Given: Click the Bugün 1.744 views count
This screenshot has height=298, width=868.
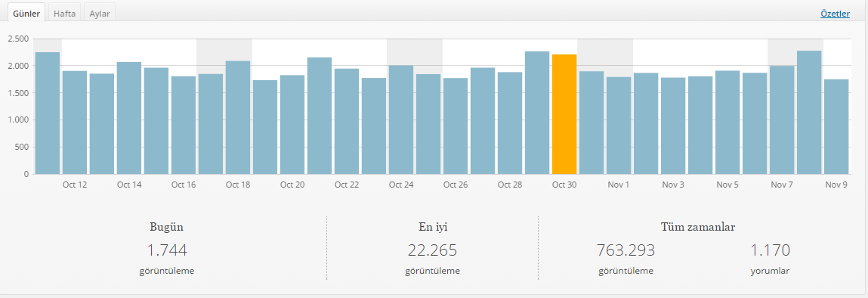Looking at the screenshot, I should (x=167, y=250).
